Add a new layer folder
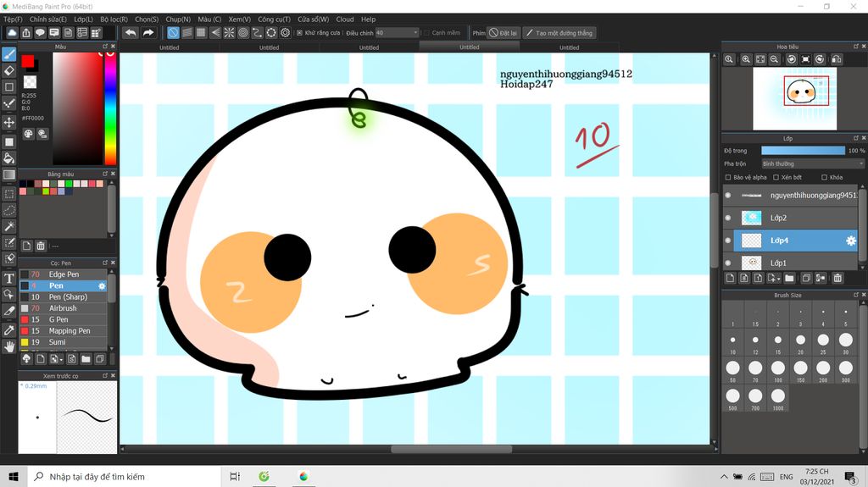Viewport: 868px width, 487px height. (789, 278)
